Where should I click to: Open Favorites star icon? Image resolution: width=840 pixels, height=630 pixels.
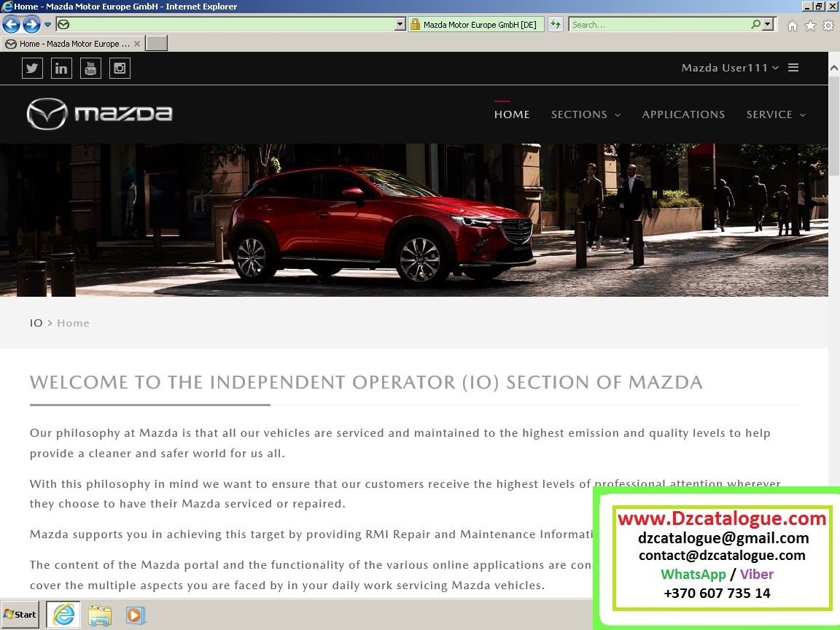[x=811, y=26]
